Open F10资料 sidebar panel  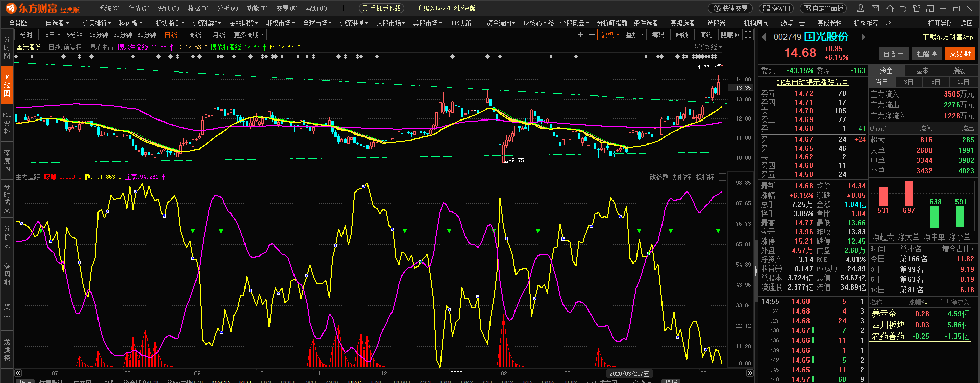pos(7,123)
